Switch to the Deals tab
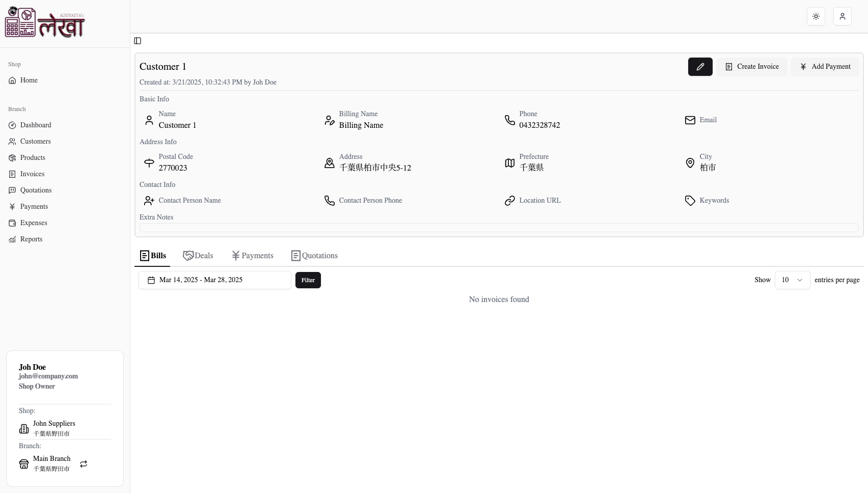 pyautogui.click(x=198, y=255)
